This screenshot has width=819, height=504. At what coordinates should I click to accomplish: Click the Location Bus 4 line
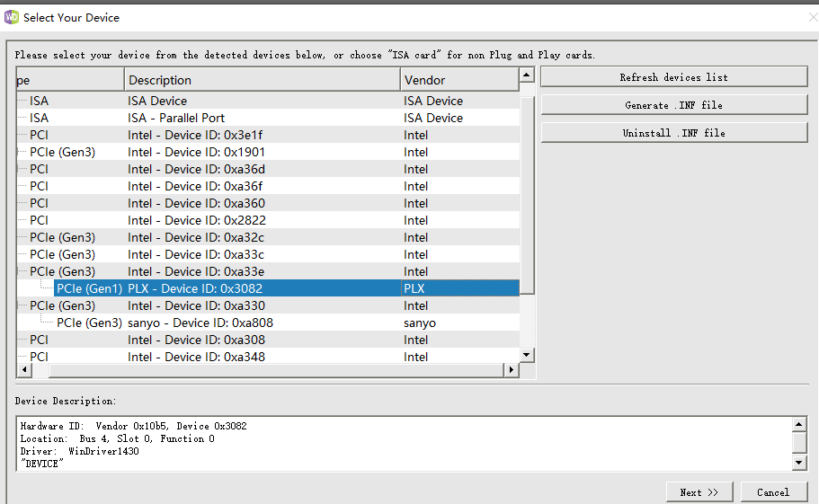click(x=117, y=438)
